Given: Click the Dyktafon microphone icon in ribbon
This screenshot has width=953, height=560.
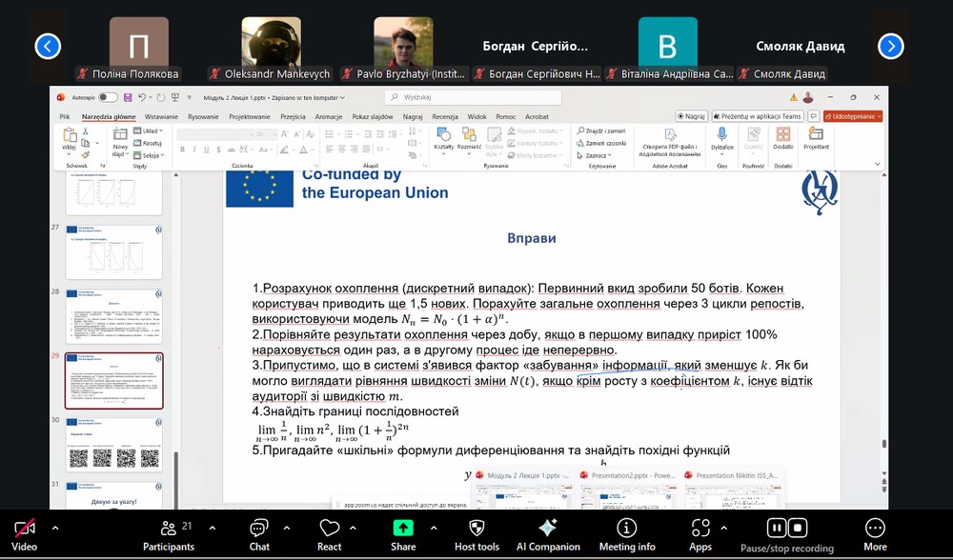Looking at the screenshot, I should (x=722, y=135).
